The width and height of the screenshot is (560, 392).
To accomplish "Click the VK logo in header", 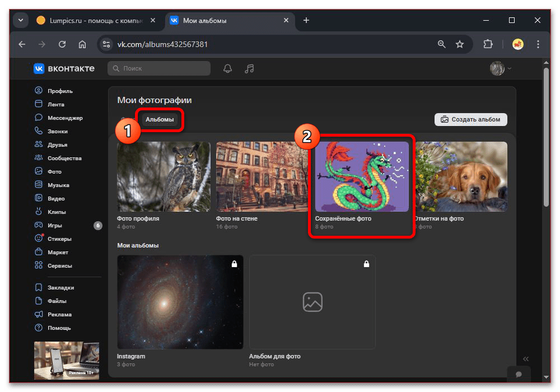I will point(64,68).
